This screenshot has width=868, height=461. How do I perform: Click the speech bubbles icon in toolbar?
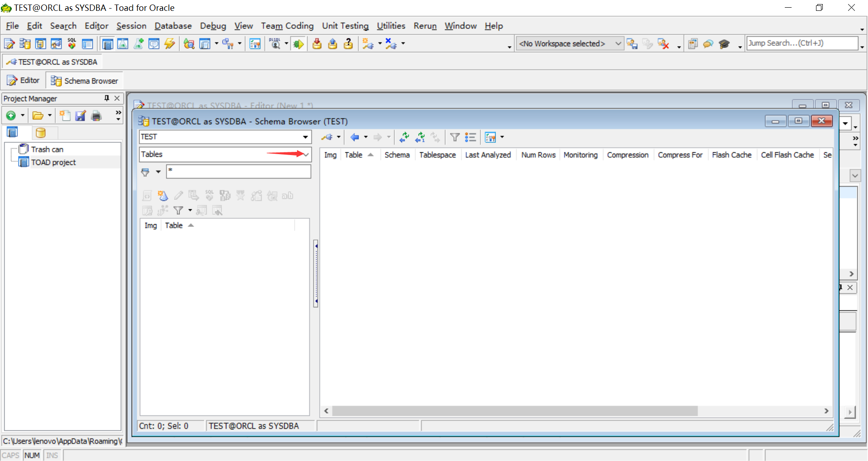[x=708, y=44]
